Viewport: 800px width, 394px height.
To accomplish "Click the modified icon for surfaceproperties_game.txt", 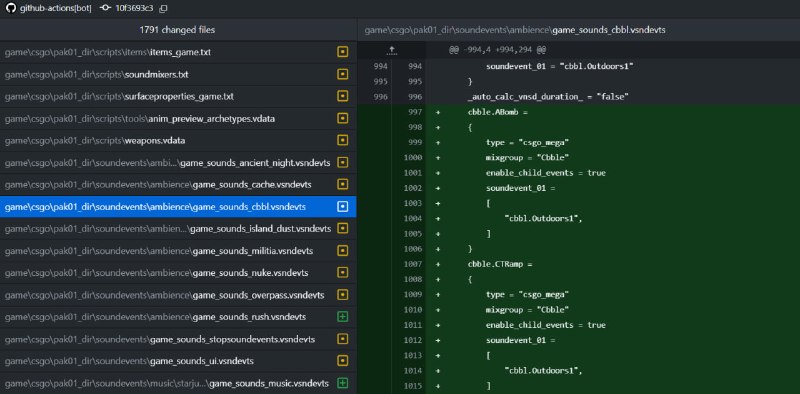I will [x=343, y=96].
